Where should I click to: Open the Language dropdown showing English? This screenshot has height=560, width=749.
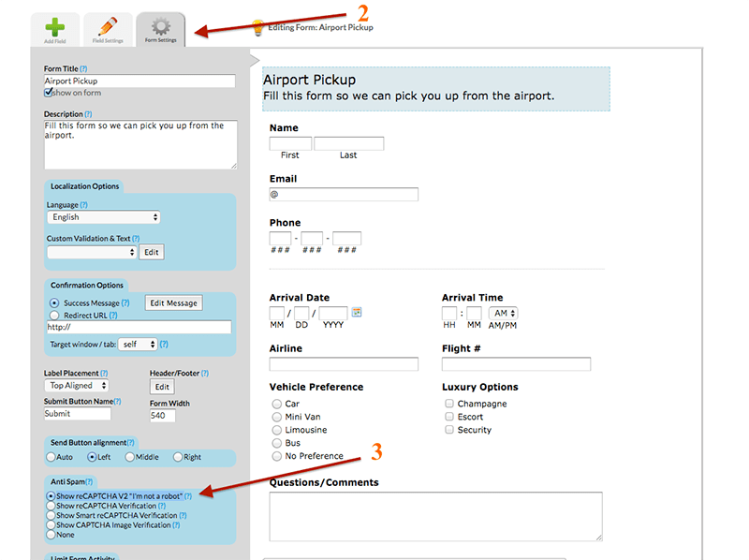coord(103,216)
